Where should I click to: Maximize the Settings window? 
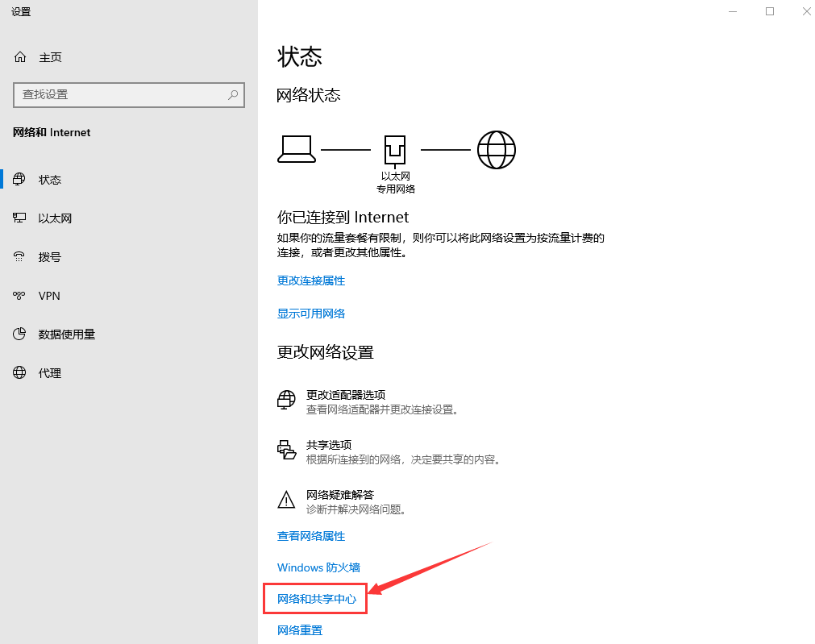click(770, 11)
